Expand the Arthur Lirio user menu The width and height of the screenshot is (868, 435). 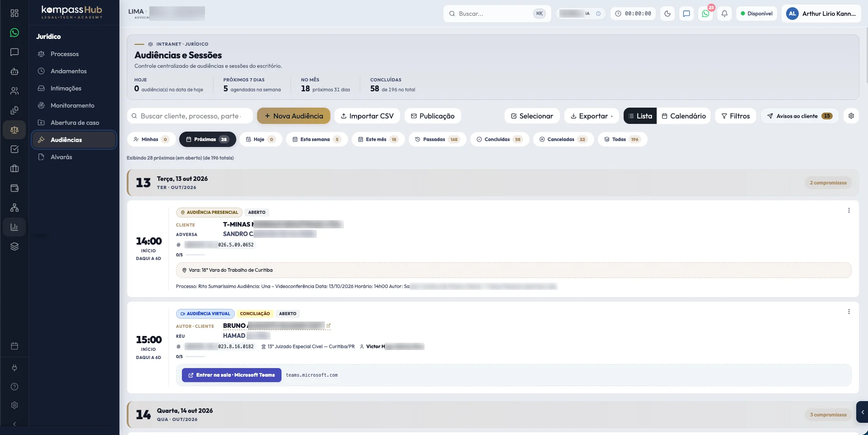pos(821,14)
